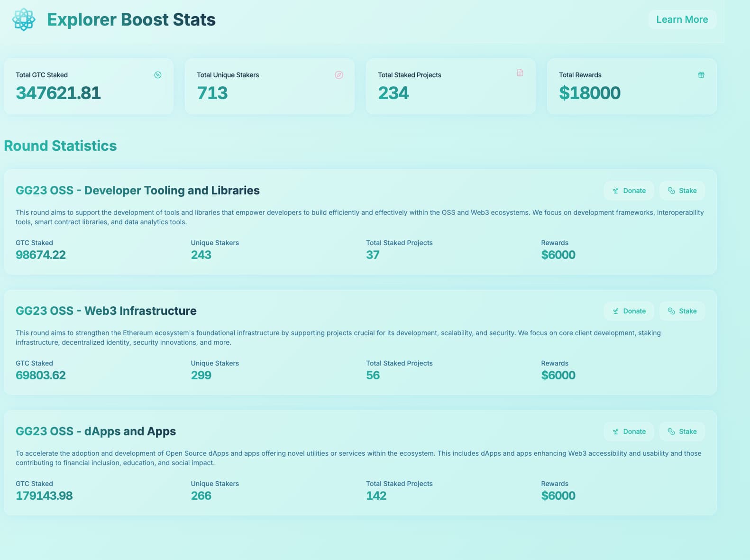Donate to Developer Tooling and Libraries round
Image resolution: width=750 pixels, height=560 pixels.
629,191
